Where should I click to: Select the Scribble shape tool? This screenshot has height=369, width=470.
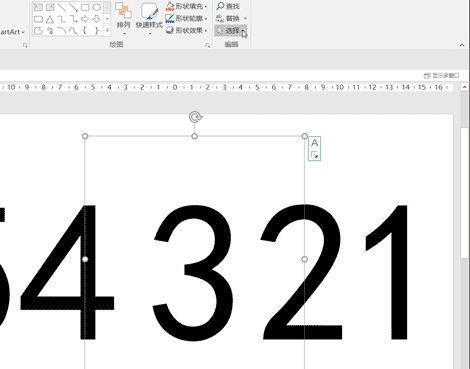(50, 31)
